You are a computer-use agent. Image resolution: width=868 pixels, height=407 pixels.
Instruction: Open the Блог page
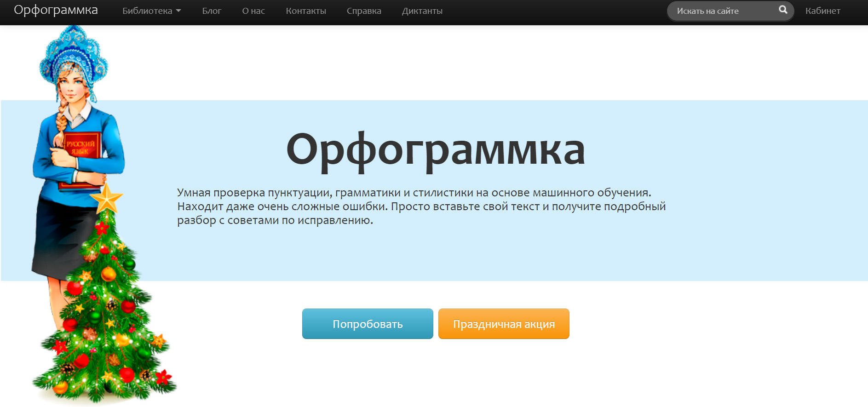pyautogui.click(x=212, y=11)
